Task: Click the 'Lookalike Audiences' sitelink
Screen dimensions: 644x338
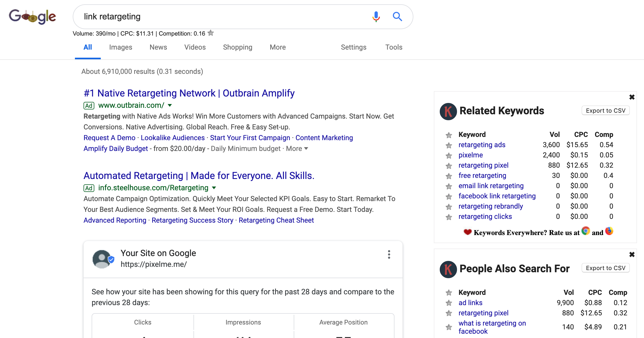Action: pos(173,138)
